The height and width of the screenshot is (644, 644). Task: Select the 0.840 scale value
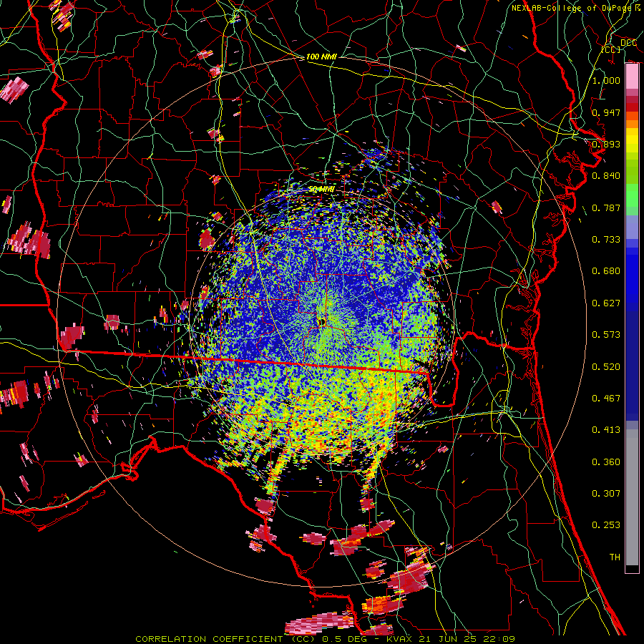coord(606,176)
